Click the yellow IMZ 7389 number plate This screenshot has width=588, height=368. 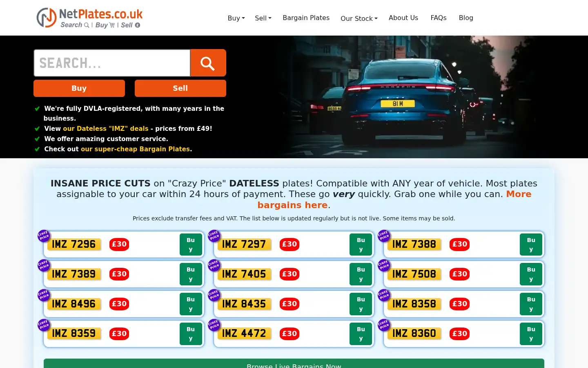tap(74, 274)
